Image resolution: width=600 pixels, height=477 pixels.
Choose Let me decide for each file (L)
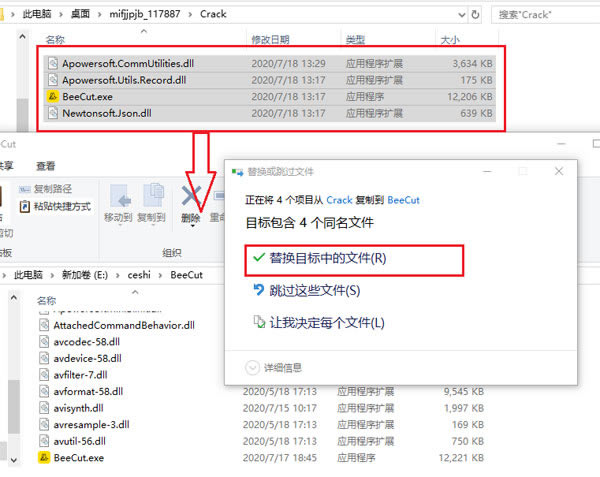tap(324, 323)
